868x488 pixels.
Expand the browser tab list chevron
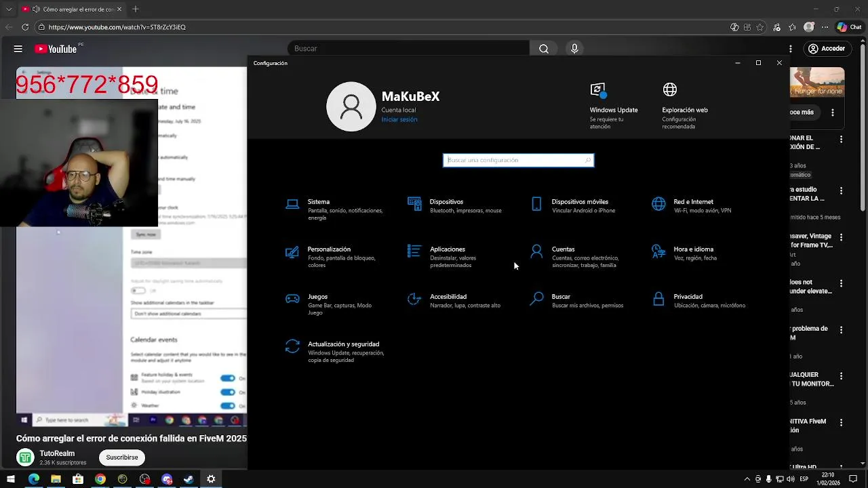9,9
